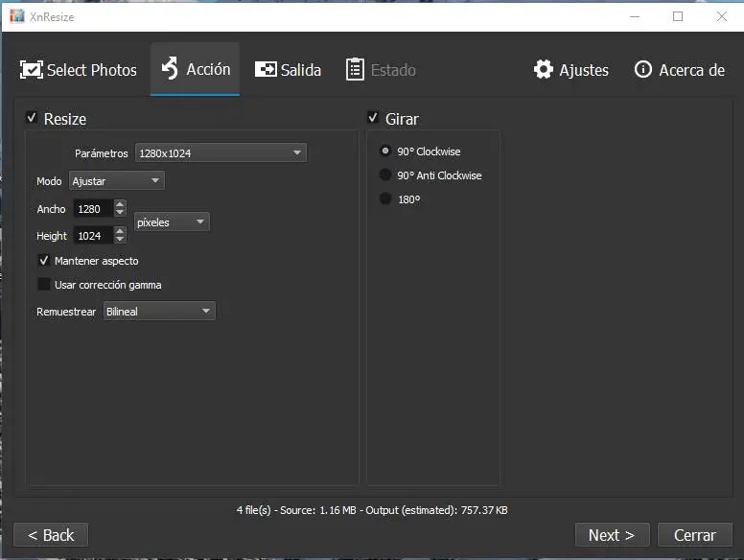The width and height of the screenshot is (744, 560).
Task: Click the Salida output arrow icon
Action: [266, 69]
